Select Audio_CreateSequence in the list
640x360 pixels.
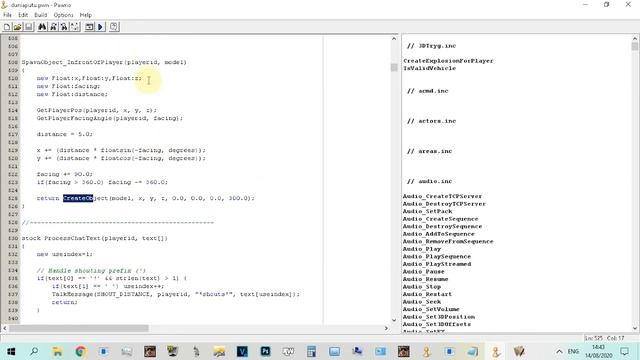(x=440, y=219)
